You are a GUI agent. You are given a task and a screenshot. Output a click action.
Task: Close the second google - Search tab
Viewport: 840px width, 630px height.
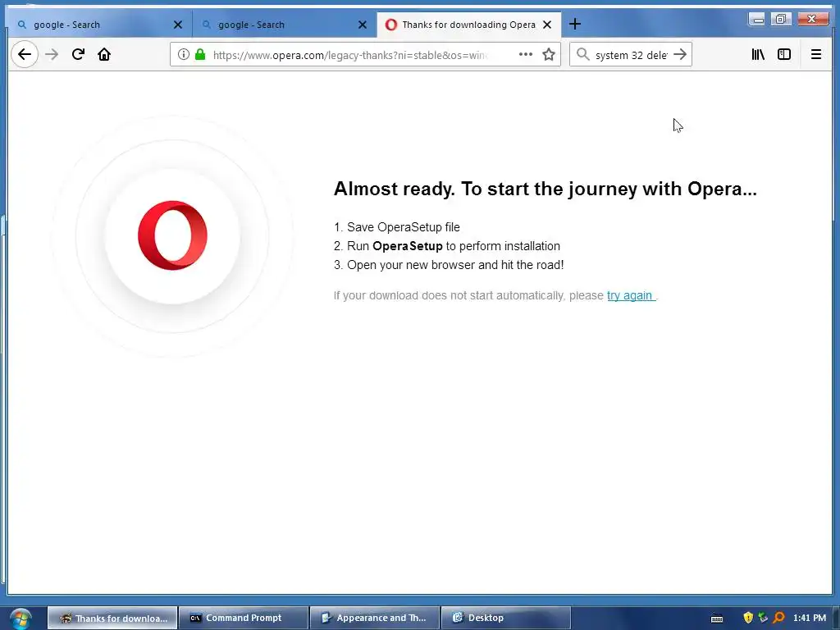pos(363,25)
